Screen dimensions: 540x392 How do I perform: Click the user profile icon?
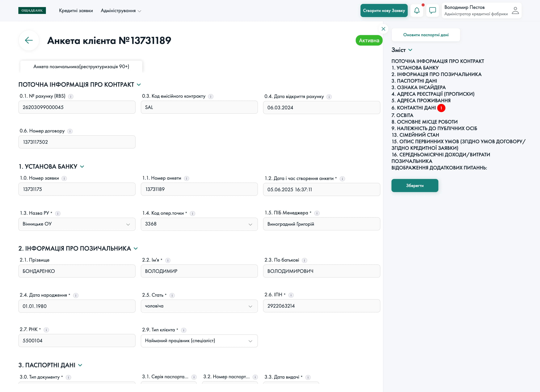pos(515,10)
